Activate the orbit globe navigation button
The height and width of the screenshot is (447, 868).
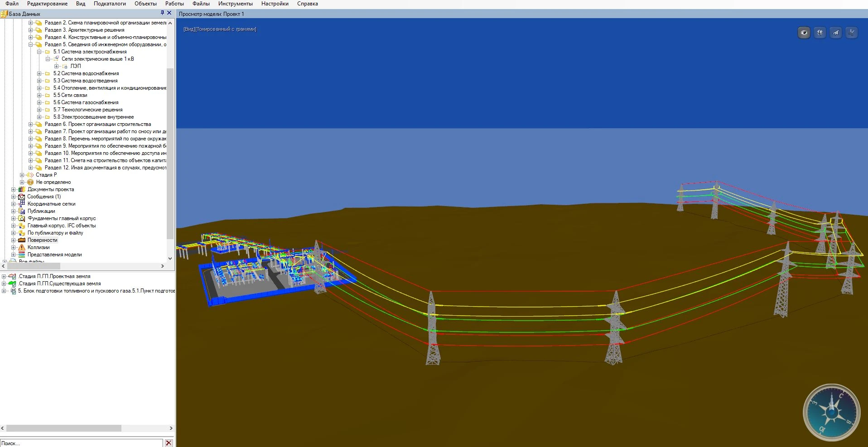pos(820,33)
